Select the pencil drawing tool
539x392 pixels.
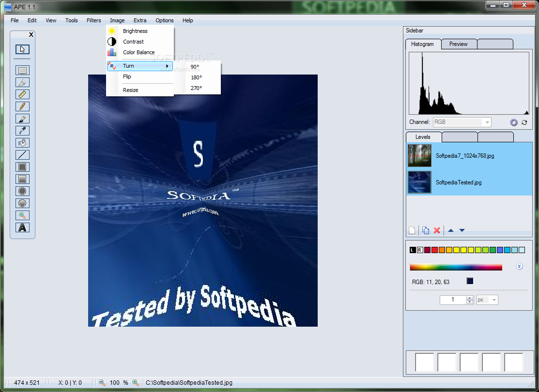(x=22, y=106)
